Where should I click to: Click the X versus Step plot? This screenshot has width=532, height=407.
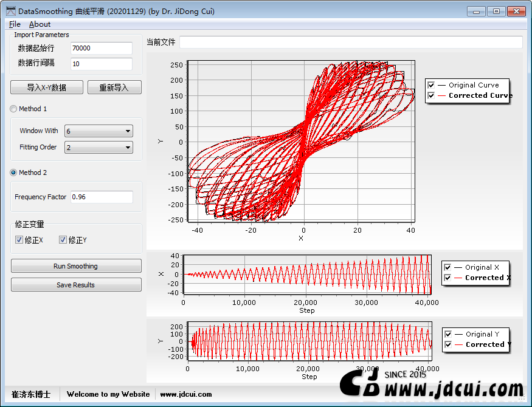[308, 275]
